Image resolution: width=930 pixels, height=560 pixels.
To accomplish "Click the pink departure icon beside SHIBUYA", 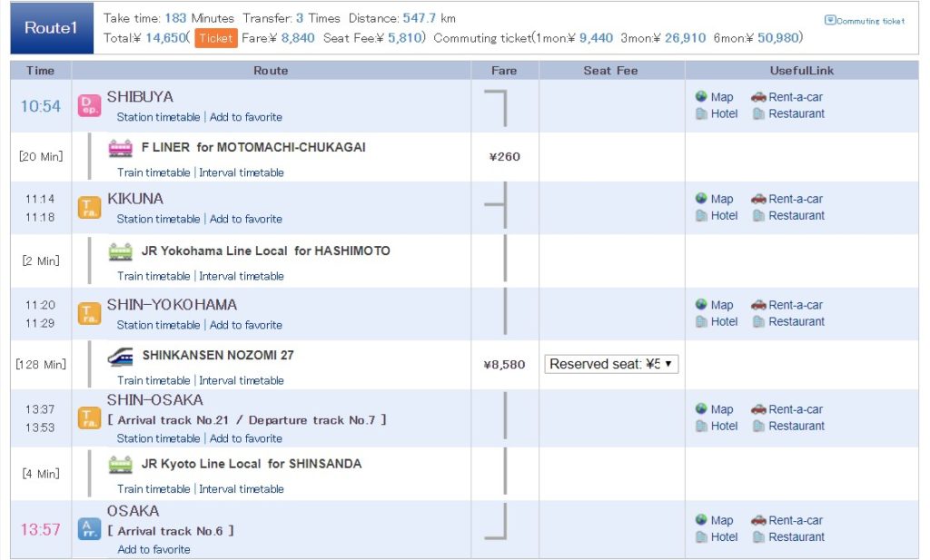I will point(89,105).
